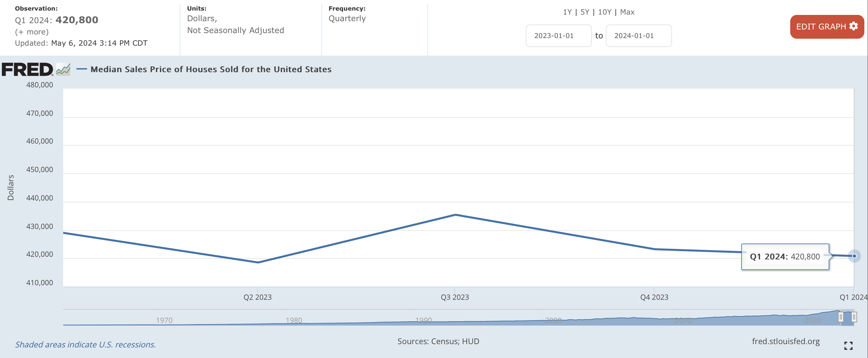This screenshot has height=358, width=868.
Task: Click the EDIT GRAPH button
Action: pyautogui.click(x=827, y=26)
